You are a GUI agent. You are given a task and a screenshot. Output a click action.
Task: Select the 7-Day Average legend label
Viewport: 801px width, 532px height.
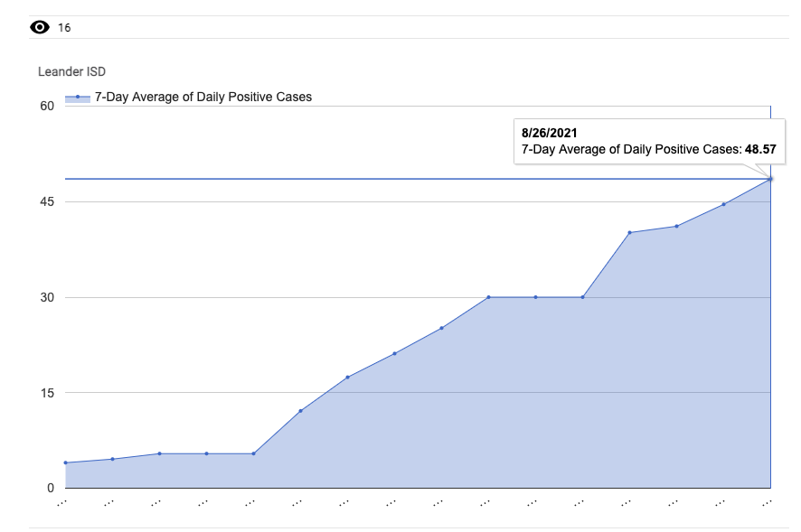pyautogui.click(x=203, y=97)
